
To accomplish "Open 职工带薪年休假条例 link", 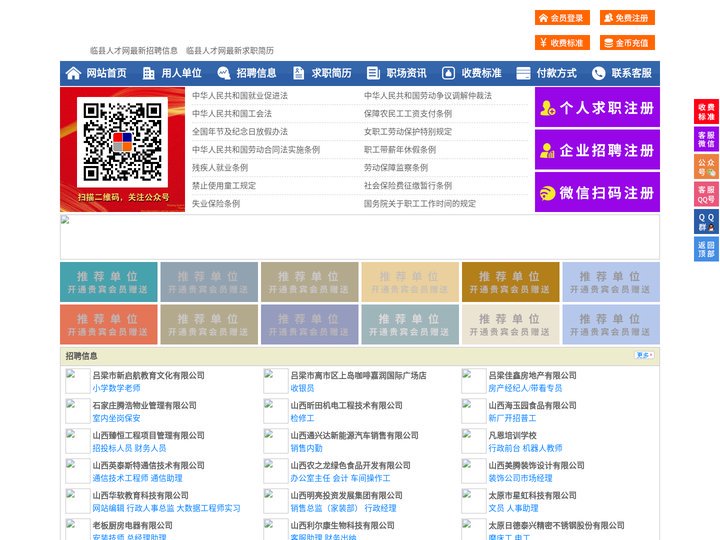I will pos(400,150).
